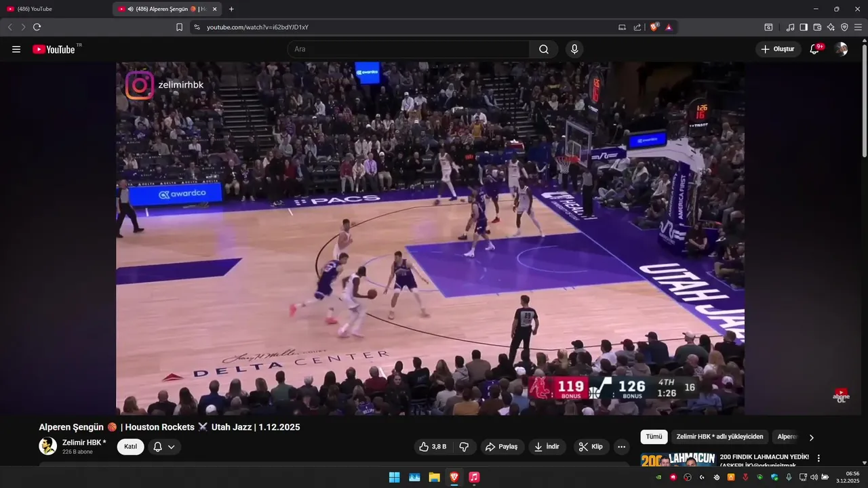Show more filter chips with right arrow
Viewport: 868px width, 488px height.
coord(812,437)
